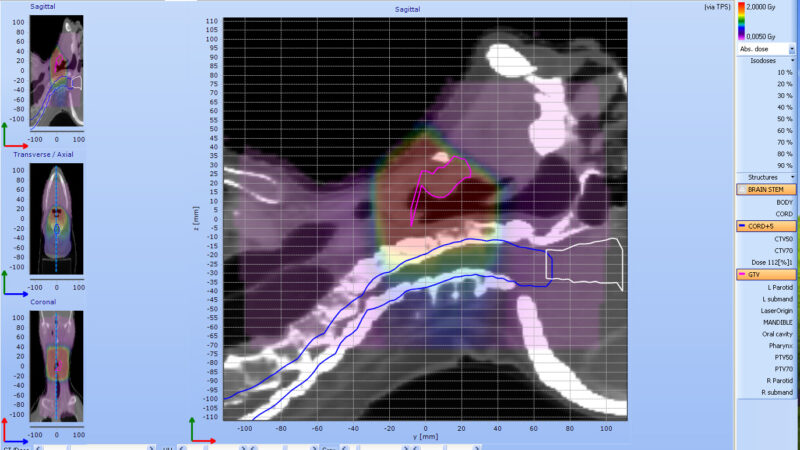Screen dimensions: 800x450
Task: Collapse the Isodoses section
Action: (793, 61)
